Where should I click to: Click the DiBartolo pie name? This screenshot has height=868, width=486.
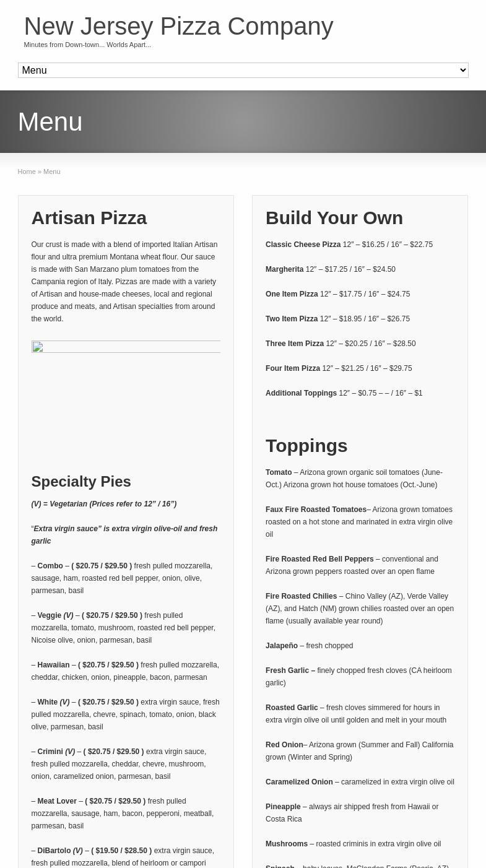[54, 851]
